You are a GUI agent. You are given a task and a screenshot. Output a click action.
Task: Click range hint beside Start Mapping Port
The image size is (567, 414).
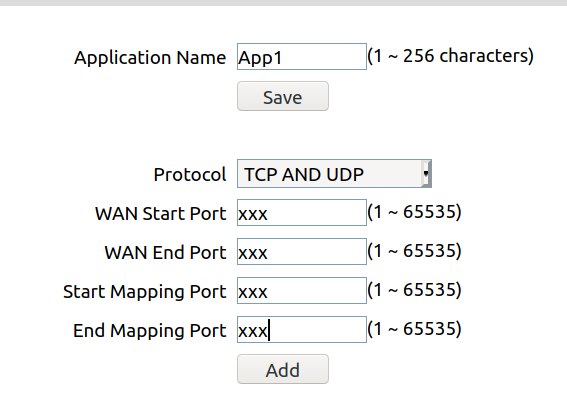click(414, 290)
